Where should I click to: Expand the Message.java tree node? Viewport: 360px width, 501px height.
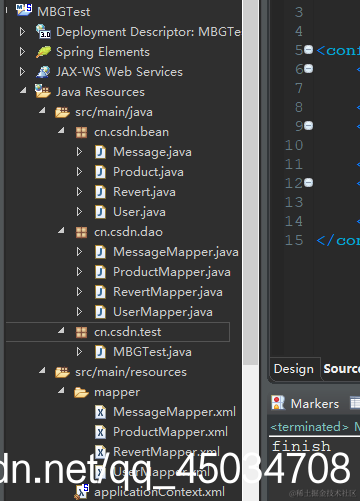(79, 152)
